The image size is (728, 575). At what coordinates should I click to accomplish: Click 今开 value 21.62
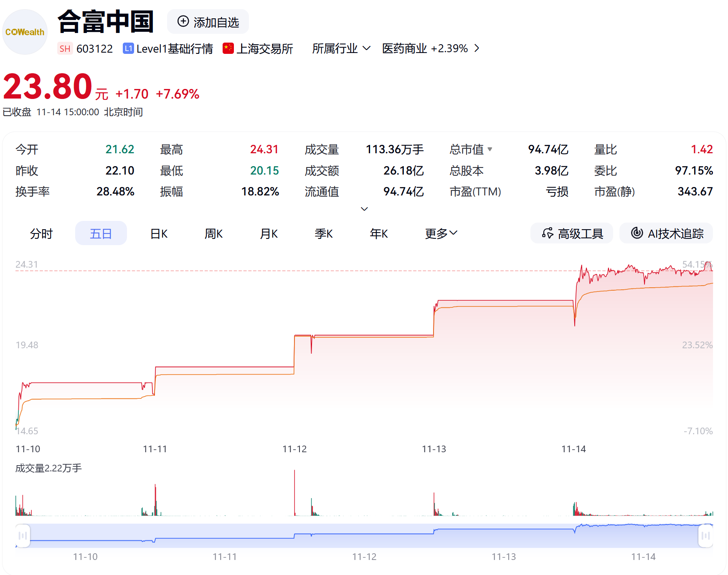coord(120,149)
